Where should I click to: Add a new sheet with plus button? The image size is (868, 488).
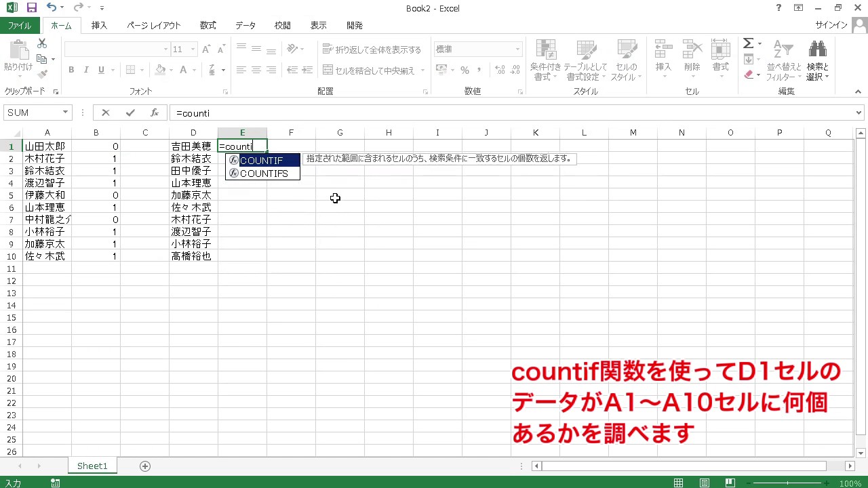[144, 466]
